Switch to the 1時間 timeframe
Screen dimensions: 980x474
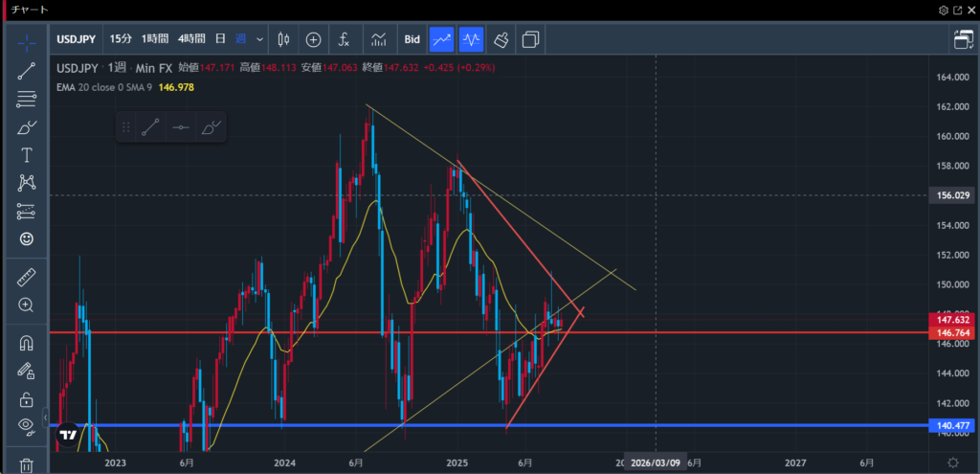click(x=154, y=39)
